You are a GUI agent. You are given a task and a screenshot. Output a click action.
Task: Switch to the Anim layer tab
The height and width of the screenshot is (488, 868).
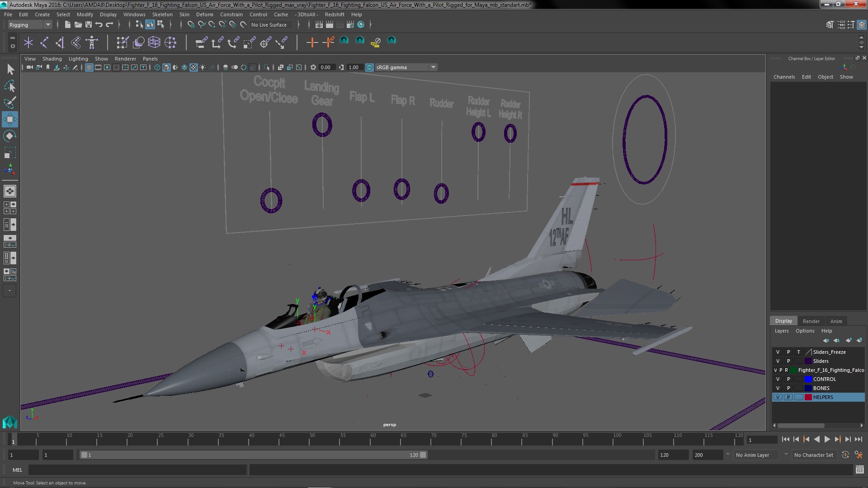836,321
